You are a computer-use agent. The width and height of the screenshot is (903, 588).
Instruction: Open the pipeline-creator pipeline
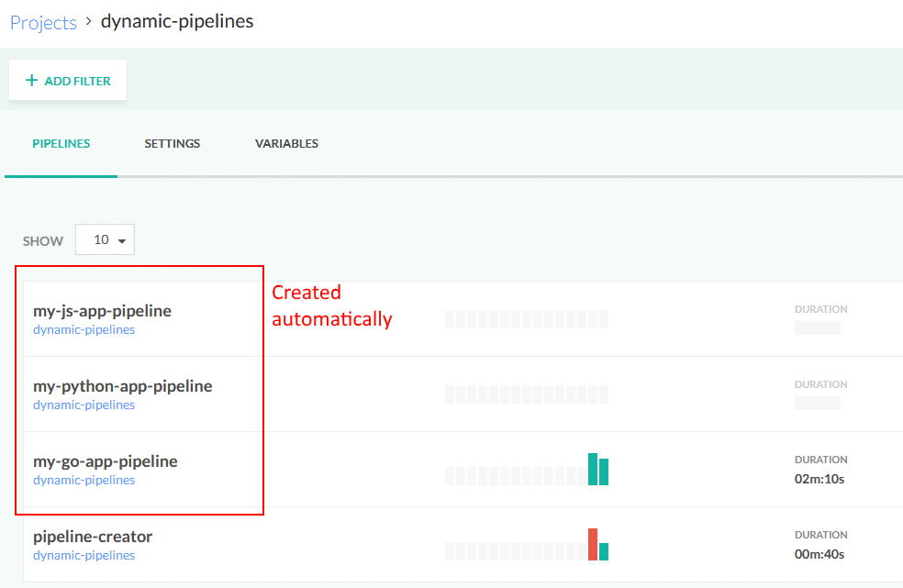(93, 537)
